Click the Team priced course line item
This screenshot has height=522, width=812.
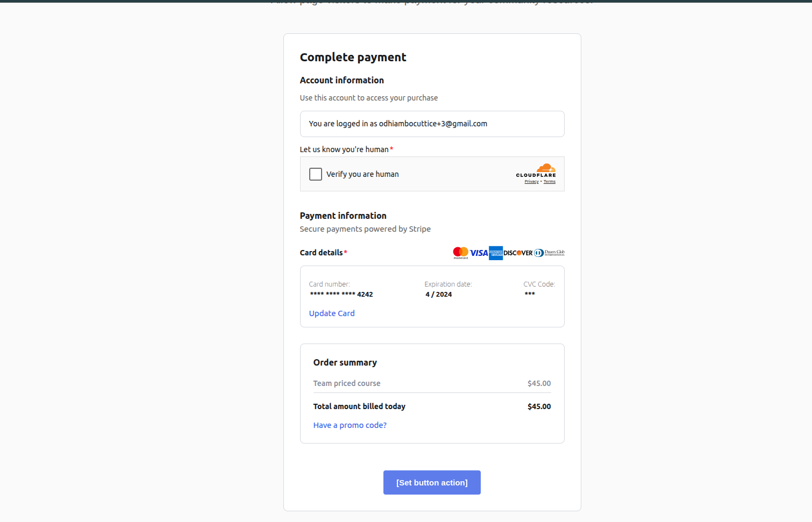tap(347, 383)
